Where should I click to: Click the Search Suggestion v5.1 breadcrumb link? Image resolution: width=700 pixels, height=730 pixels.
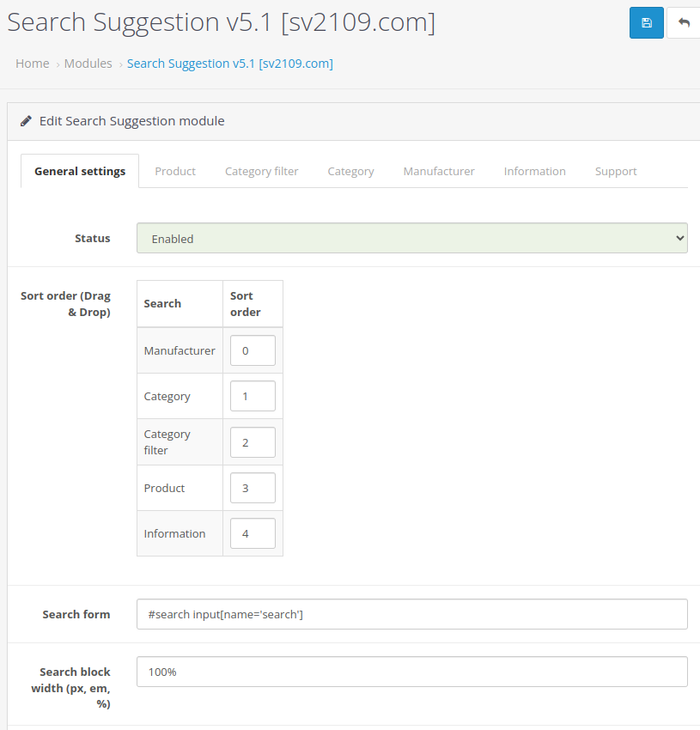(230, 64)
